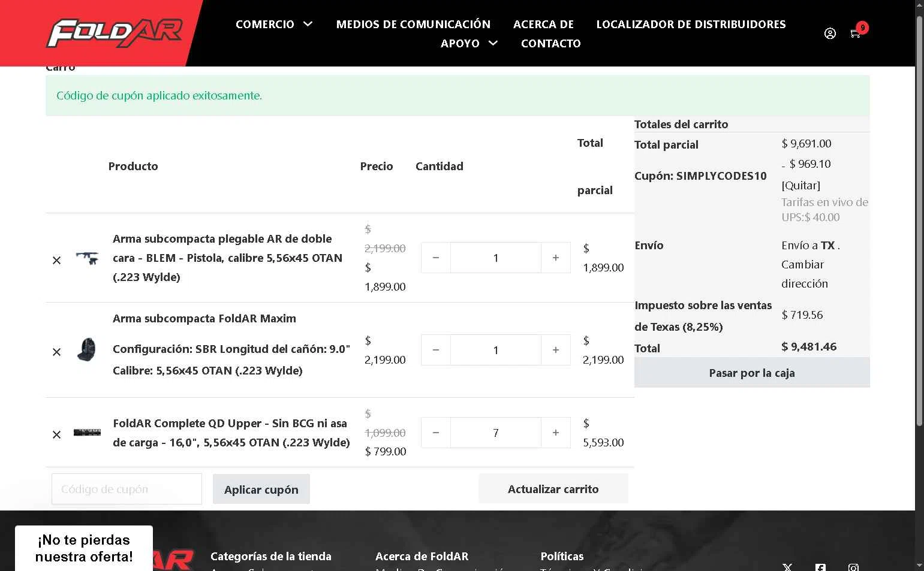Increase quantity of BLEM Pistola item
Screen dimensions: 924x571
556,258
